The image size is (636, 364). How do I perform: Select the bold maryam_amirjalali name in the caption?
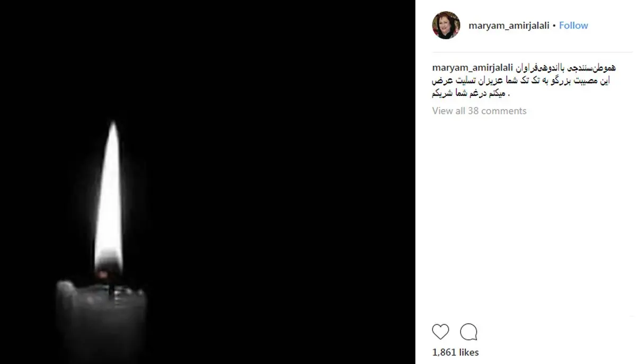tap(473, 68)
